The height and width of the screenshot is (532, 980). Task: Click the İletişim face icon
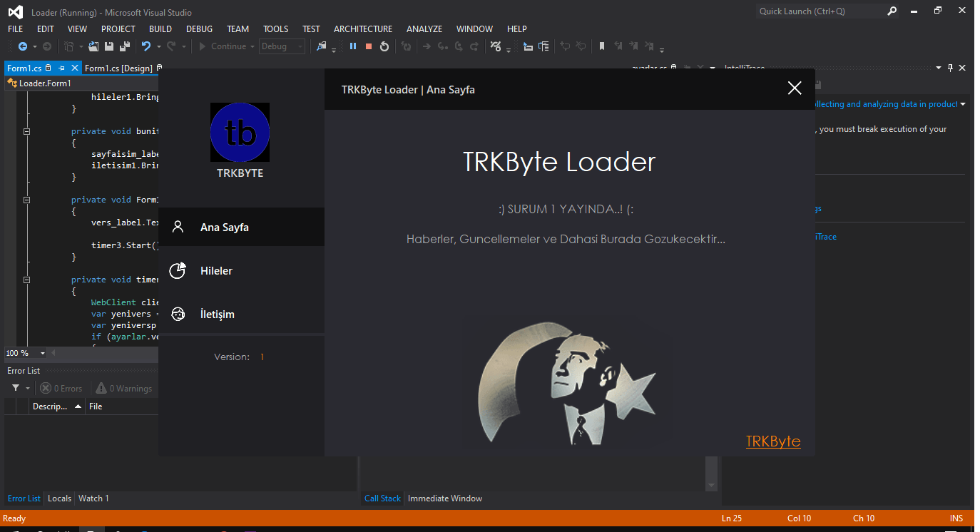point(178,314)
